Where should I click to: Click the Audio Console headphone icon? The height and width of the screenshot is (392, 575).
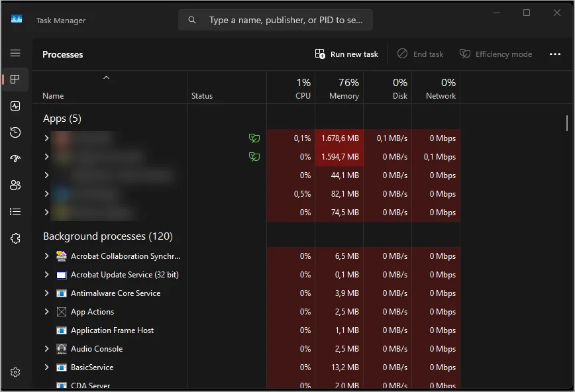pyautogui.click(x=61, y=349)
